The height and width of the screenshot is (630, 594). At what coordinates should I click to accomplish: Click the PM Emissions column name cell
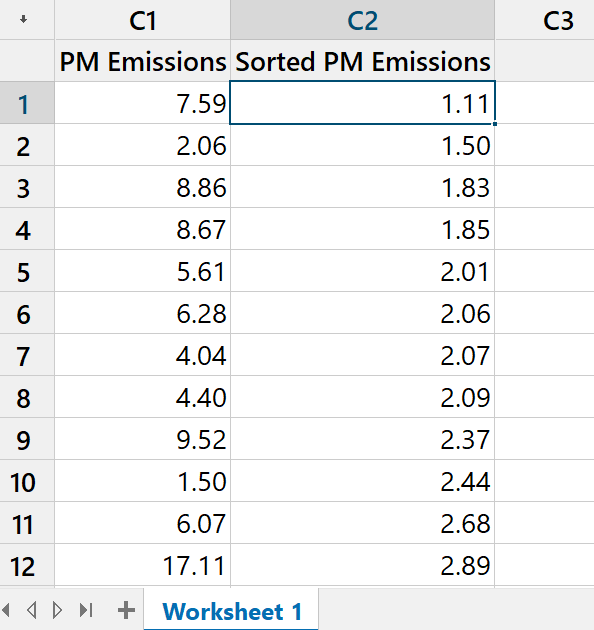point(143,61)
